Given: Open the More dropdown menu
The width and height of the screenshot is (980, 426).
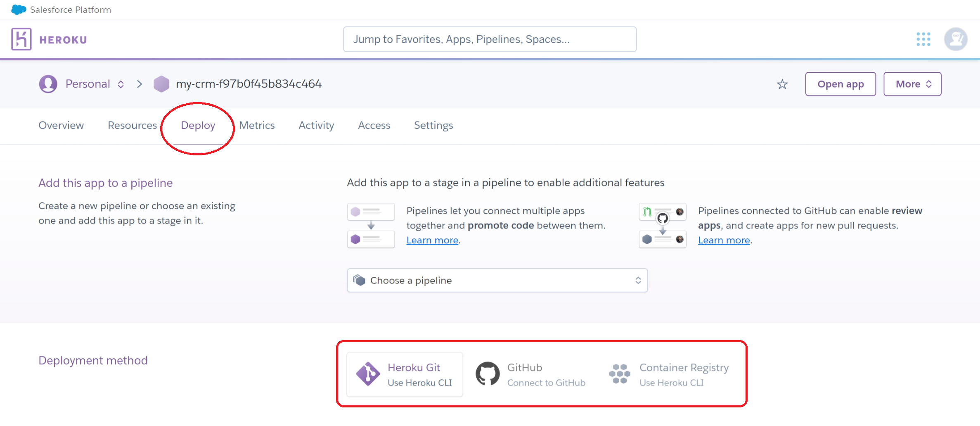Looking at the screenshot, I should (912, 84).
